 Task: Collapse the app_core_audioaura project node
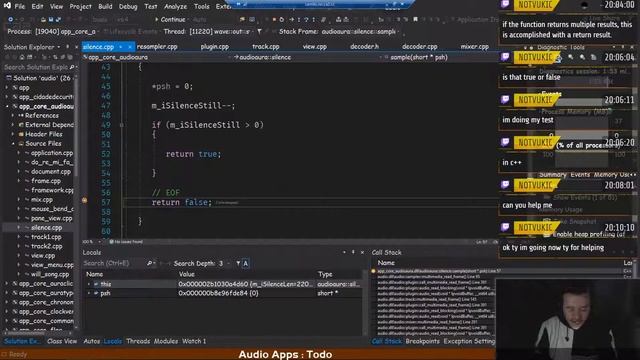[7, 106]
